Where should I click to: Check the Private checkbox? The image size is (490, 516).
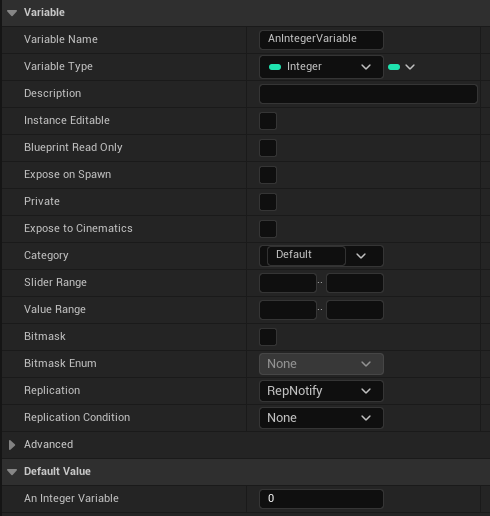[268, 202]
